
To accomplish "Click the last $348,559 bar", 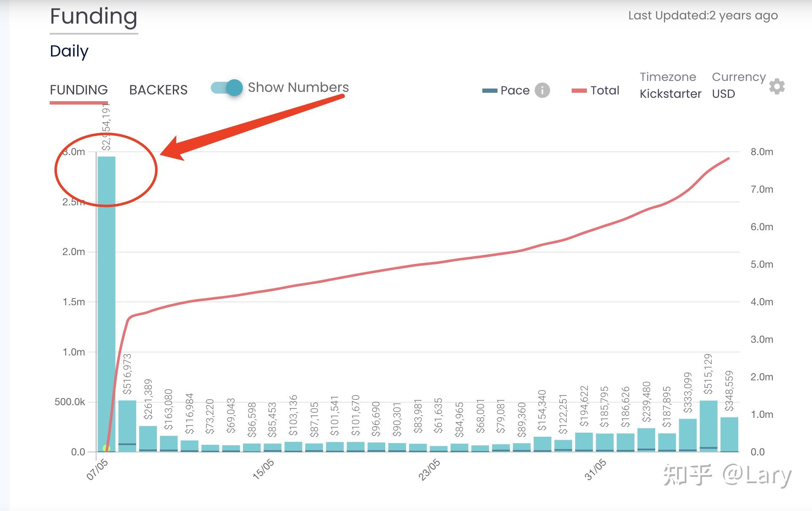I will (729, 434).
